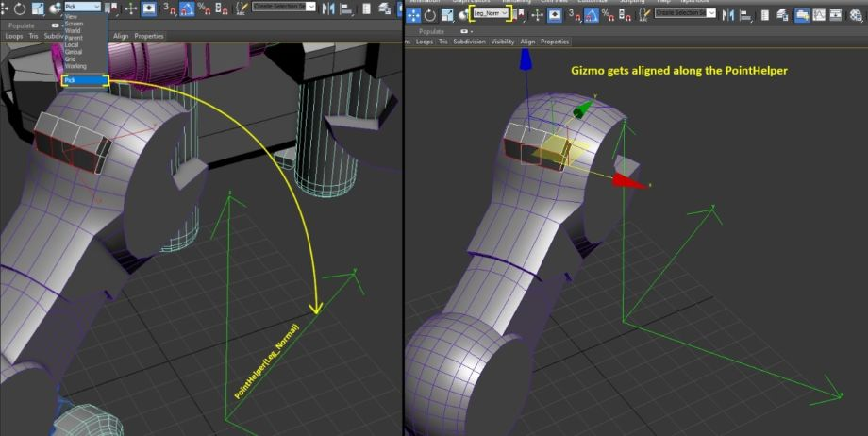Open Edit Named Selection Sets in left panel
868x436 pixels.
(x=242, y=8)
